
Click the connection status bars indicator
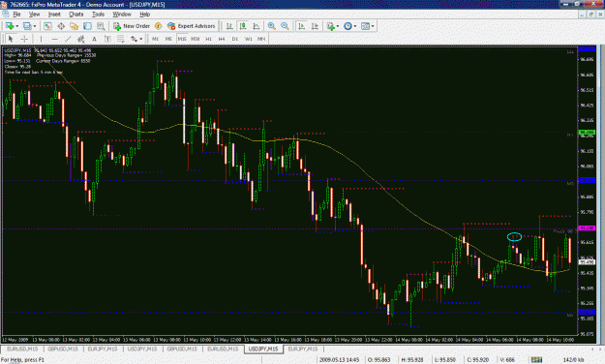coord(536,360)
